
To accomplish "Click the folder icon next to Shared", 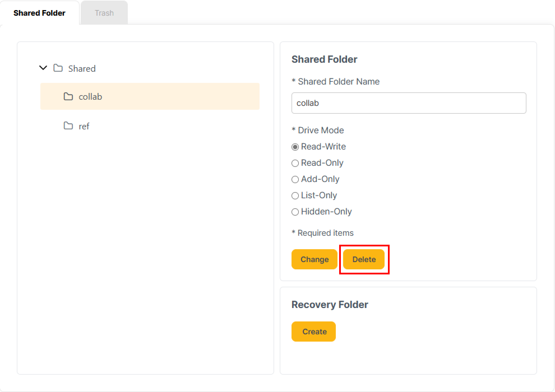I will (58, 68).
